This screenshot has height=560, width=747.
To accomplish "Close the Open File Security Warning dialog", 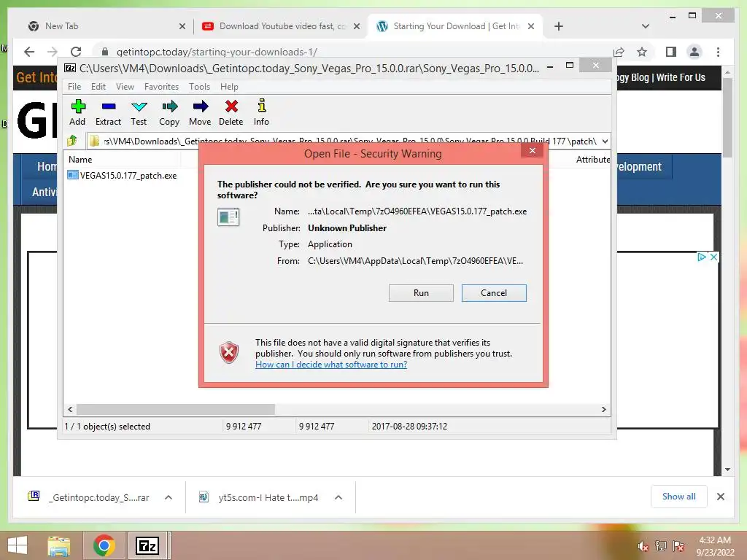I will point(532,151).
